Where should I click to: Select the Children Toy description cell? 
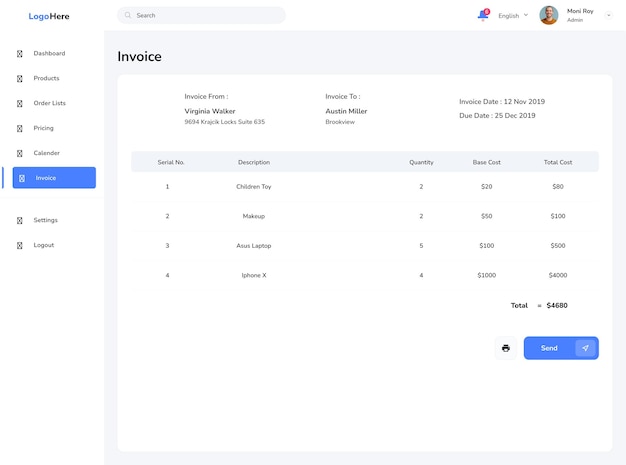pos(254,186)
